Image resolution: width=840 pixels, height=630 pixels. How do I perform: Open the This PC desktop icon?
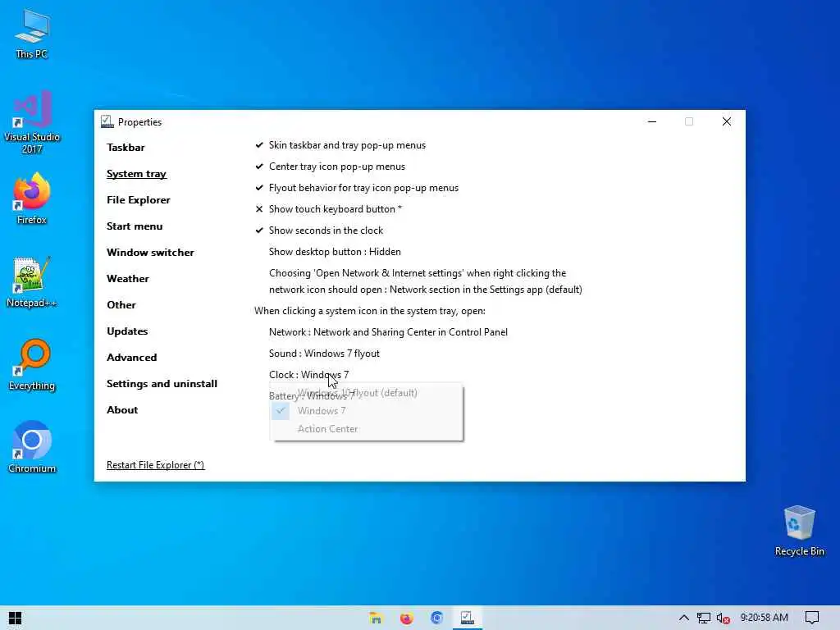[32, 34]
